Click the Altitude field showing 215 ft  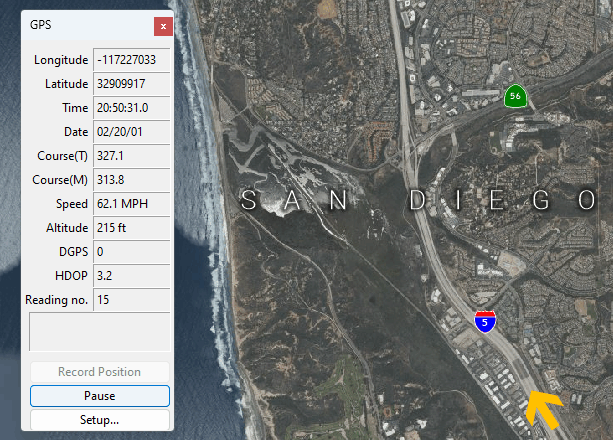tap(132, 228)
